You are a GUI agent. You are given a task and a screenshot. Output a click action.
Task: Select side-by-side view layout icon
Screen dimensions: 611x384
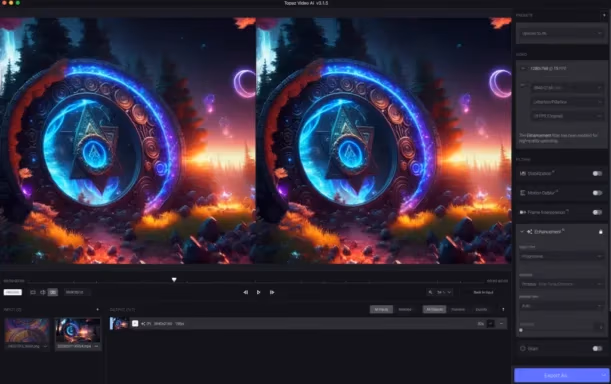53,292
